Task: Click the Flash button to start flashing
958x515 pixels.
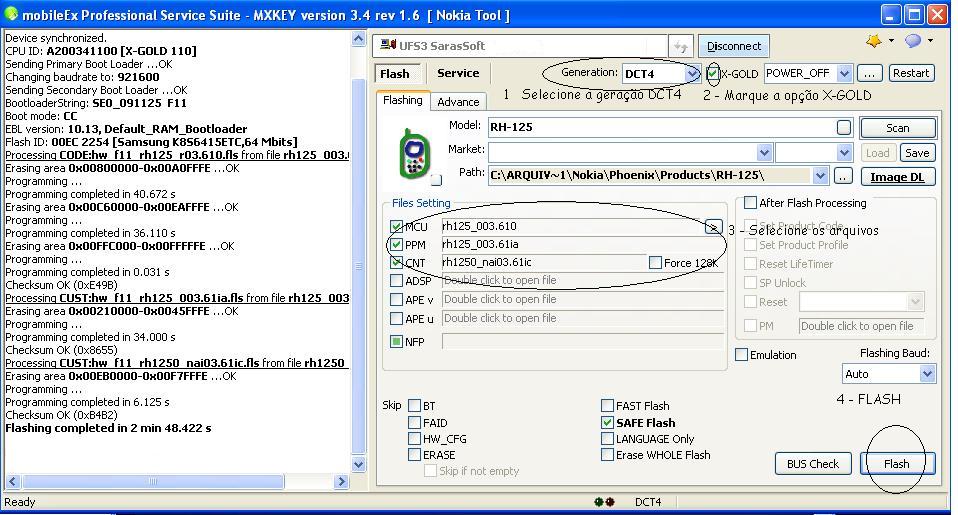Action: point(896,464)
